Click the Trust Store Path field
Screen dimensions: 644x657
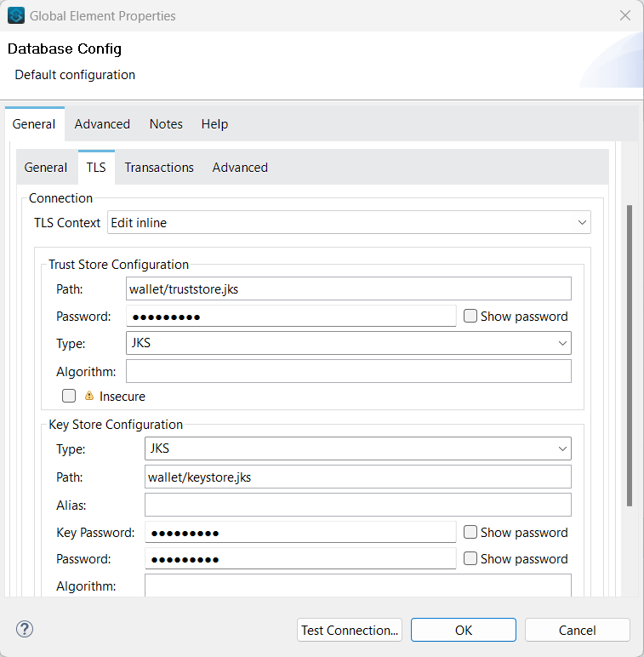[348, 289]
